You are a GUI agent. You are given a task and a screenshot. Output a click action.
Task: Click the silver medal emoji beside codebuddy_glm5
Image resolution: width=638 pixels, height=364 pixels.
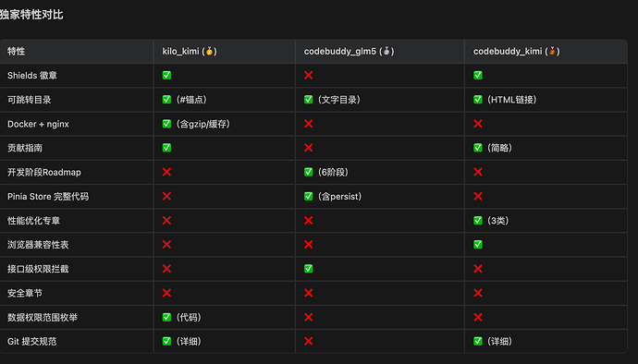(x=386, y=51)
